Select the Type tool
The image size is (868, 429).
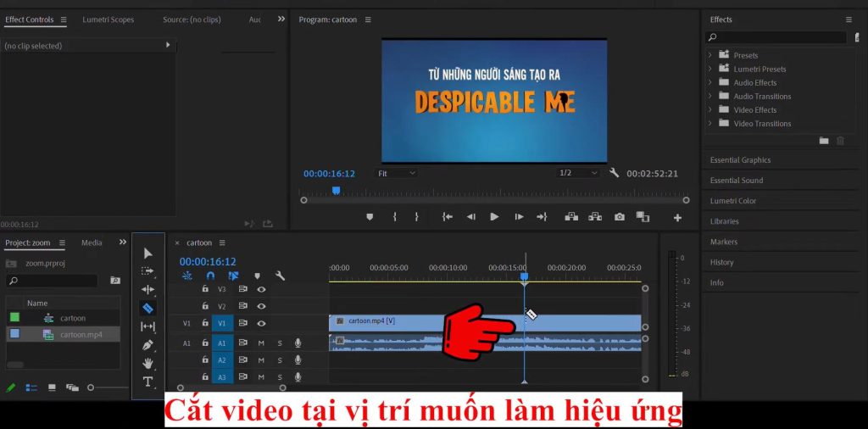click(x=147, y=382)
